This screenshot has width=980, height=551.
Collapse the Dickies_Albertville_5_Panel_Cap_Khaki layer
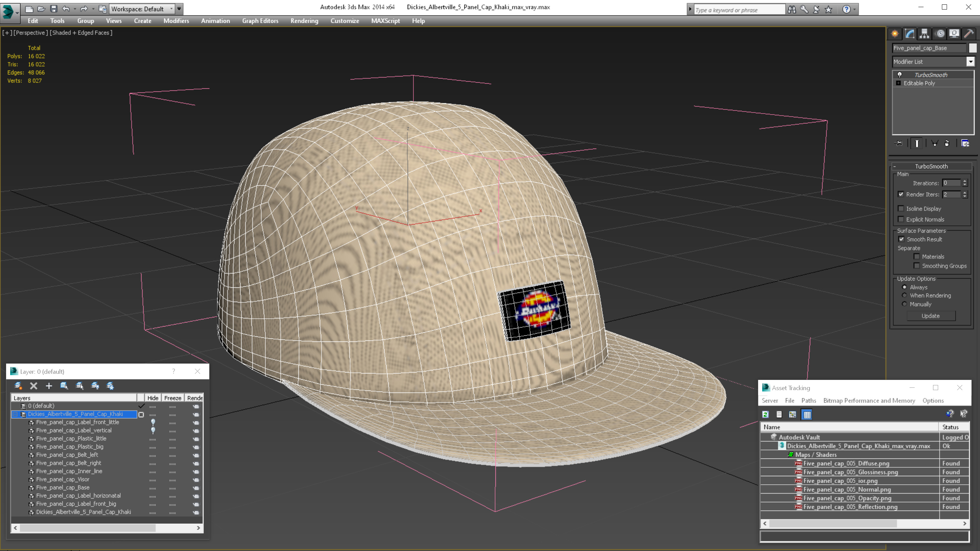coord(15,414)
